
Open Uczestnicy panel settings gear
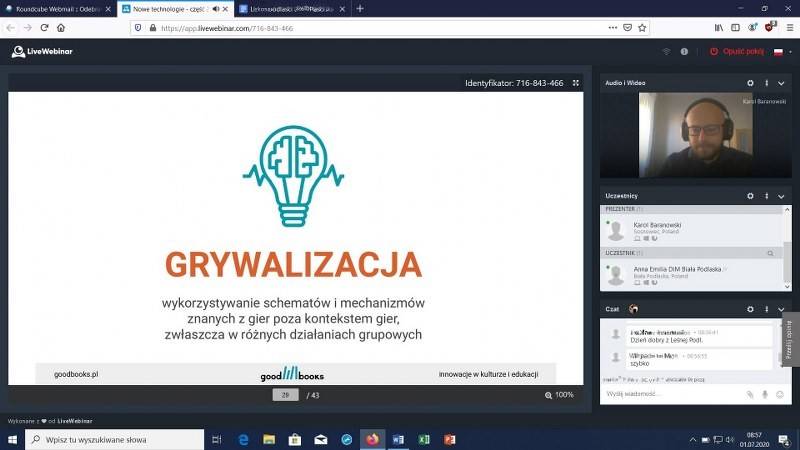[750, 195]
